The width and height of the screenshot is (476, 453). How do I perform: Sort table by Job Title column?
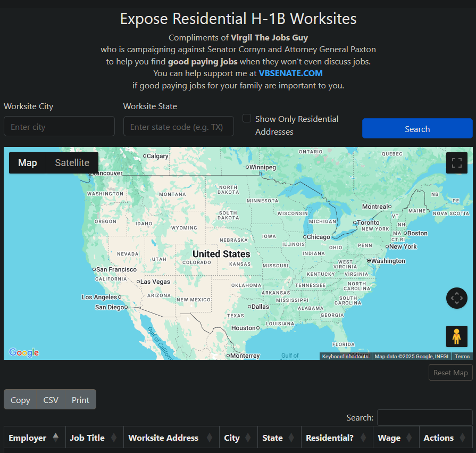tap(95, 438)
